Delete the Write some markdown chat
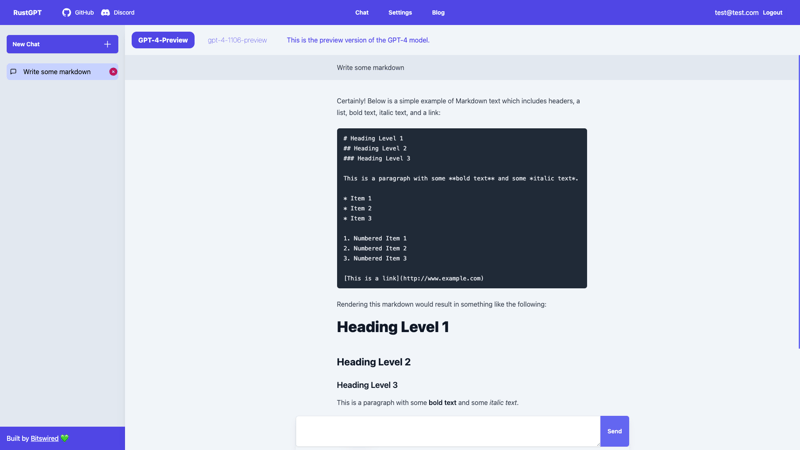The height and width of the screenshot is (450, 800). click(x=113, y=72)
